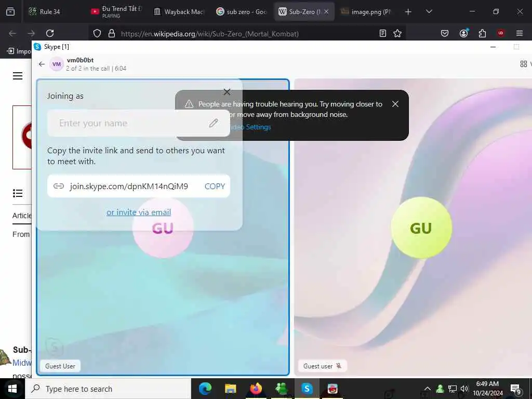Switch to the image.png tab
This screenshot has width=532, height=399.
point(366,12)
